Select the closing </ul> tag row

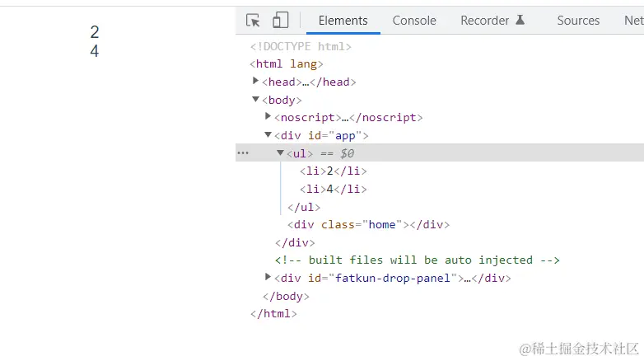(x=304, y=207)
